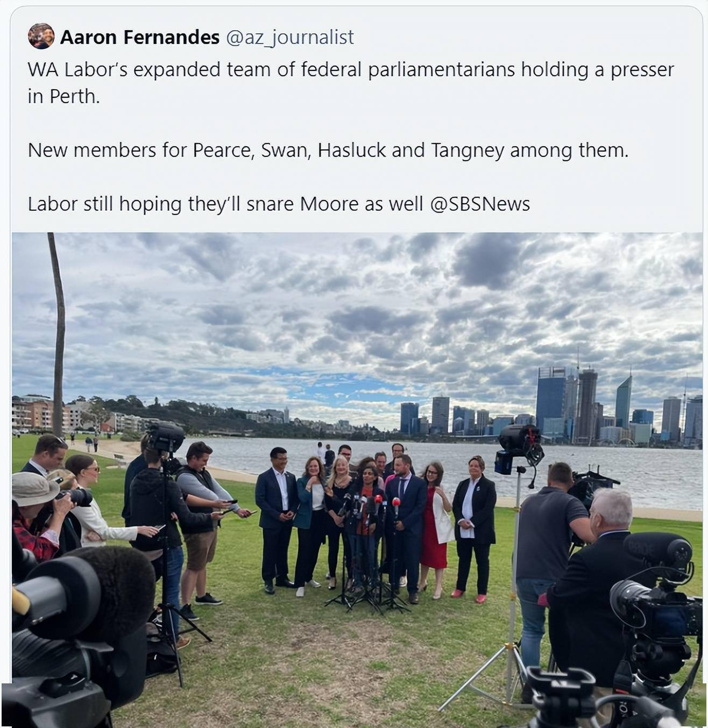Click the 'Labor still hoping' sentence
Viewport: 708px width, 728px height.
(x=279, y=204)
